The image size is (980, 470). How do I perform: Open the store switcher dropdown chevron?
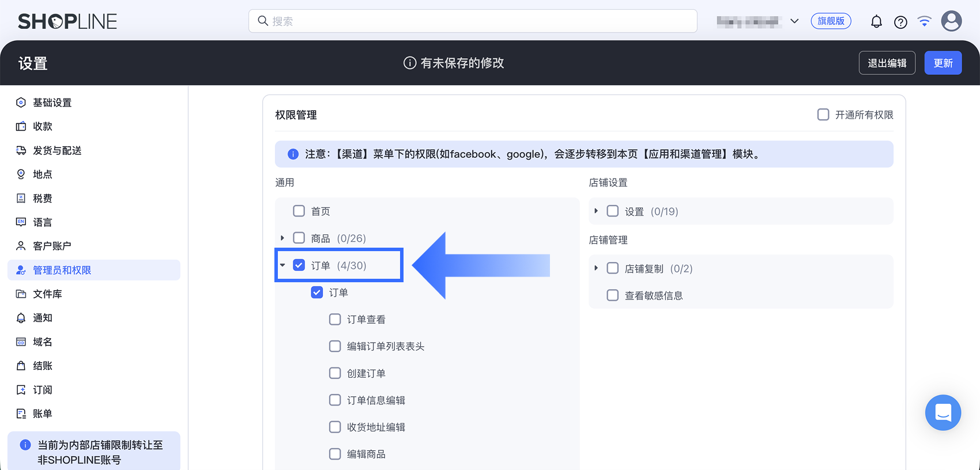(794, 21)
